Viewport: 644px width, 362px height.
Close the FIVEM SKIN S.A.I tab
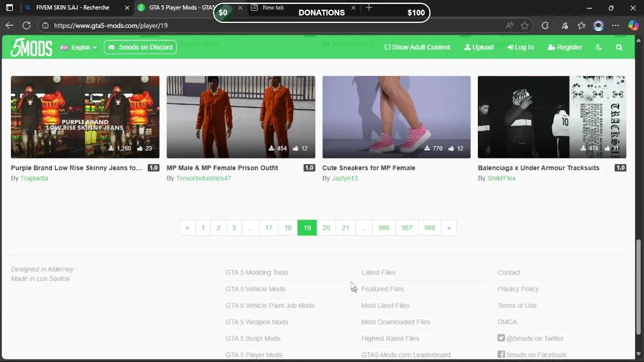click(x=127, y=8)
